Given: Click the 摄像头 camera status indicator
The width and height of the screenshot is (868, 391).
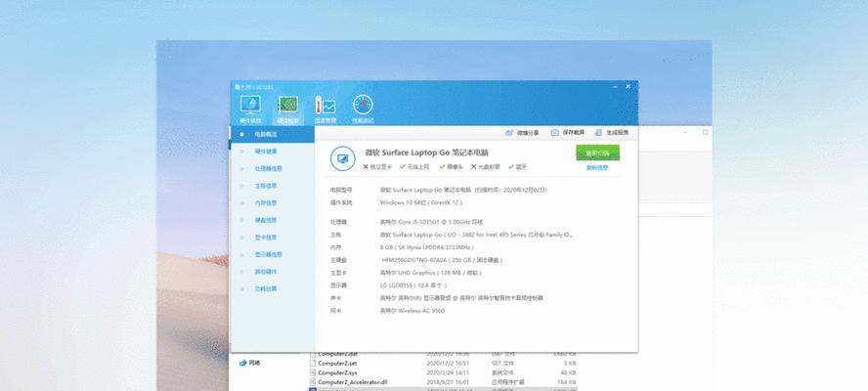Looking at the screenshot, I should tap(451, 167).
